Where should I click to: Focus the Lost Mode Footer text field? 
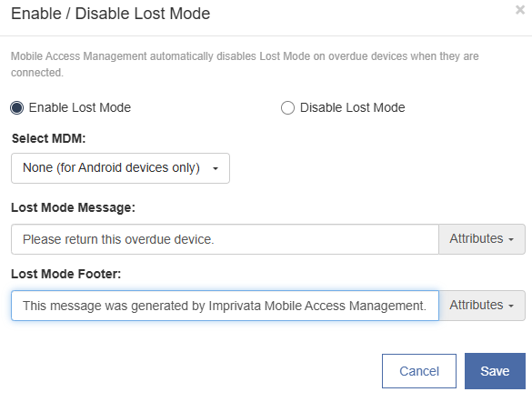[x=225, y=306]
